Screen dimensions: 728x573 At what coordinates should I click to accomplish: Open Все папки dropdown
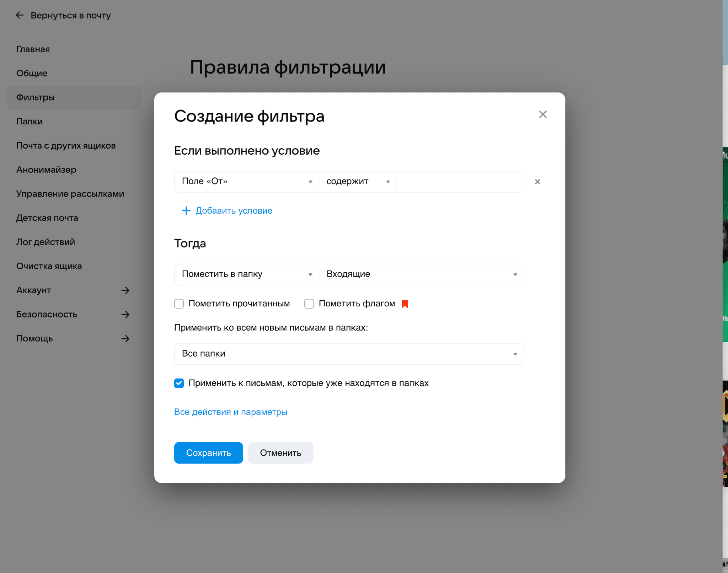(x=349, y=354)
